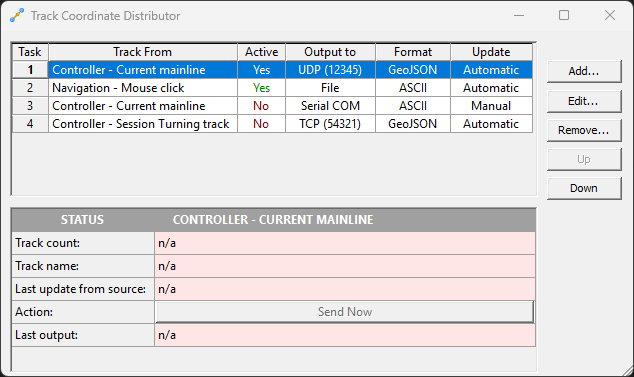Click the green Yes in task 2
634x377 pixels.
[x=261, y=88]
